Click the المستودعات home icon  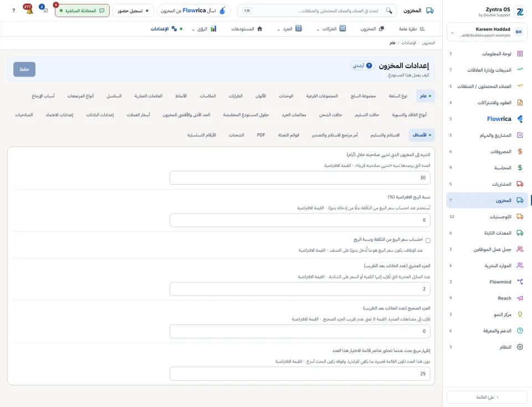259,28
